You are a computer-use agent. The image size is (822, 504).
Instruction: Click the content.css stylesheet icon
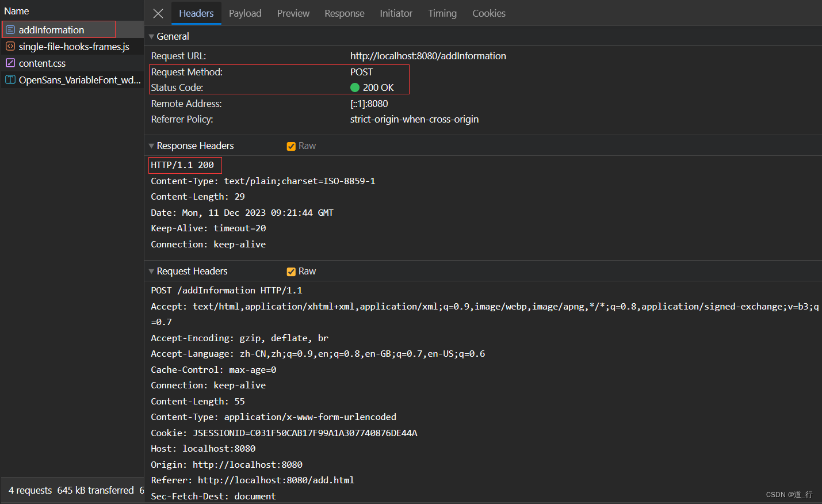(x=10, y=63)
